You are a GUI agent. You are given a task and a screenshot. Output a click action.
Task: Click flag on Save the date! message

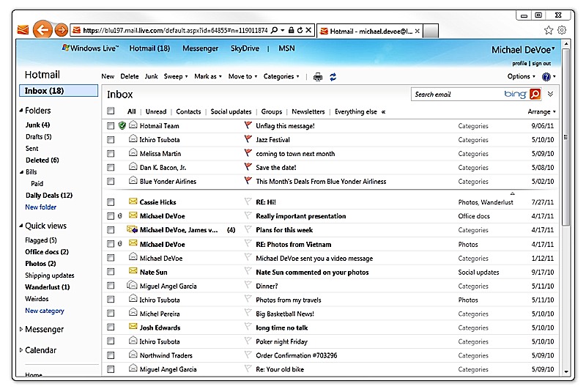[248, 166]
